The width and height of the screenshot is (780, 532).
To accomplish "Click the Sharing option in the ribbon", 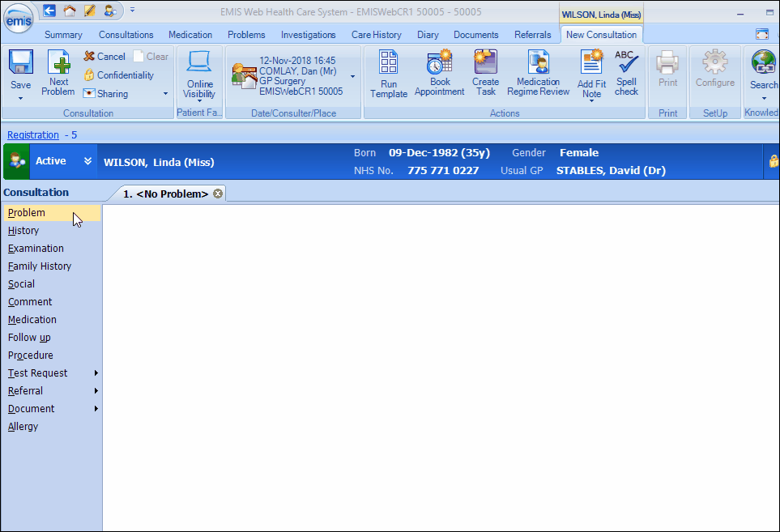I will [x=106, y=93].
